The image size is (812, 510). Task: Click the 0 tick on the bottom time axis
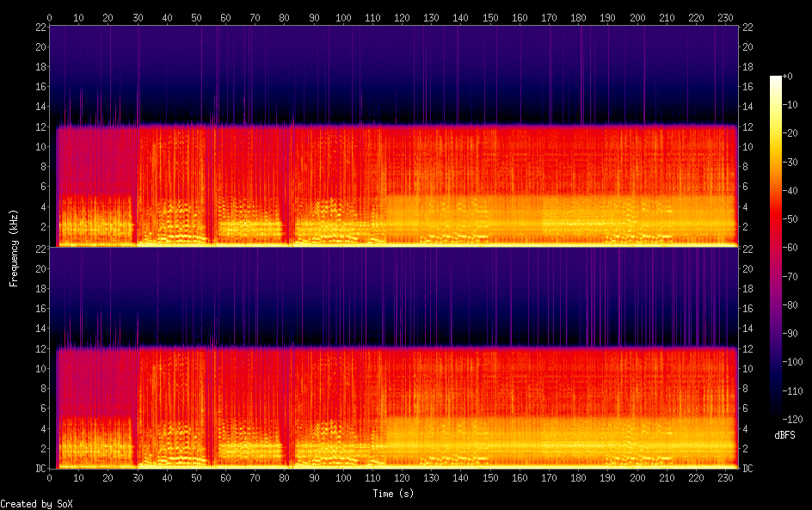50,477
